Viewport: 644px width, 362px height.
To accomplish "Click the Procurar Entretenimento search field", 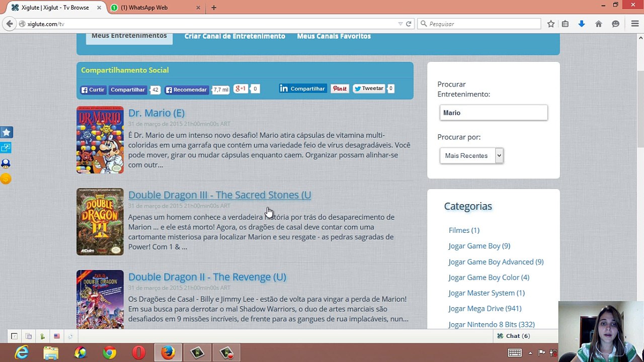I will (x=494, y=113).
